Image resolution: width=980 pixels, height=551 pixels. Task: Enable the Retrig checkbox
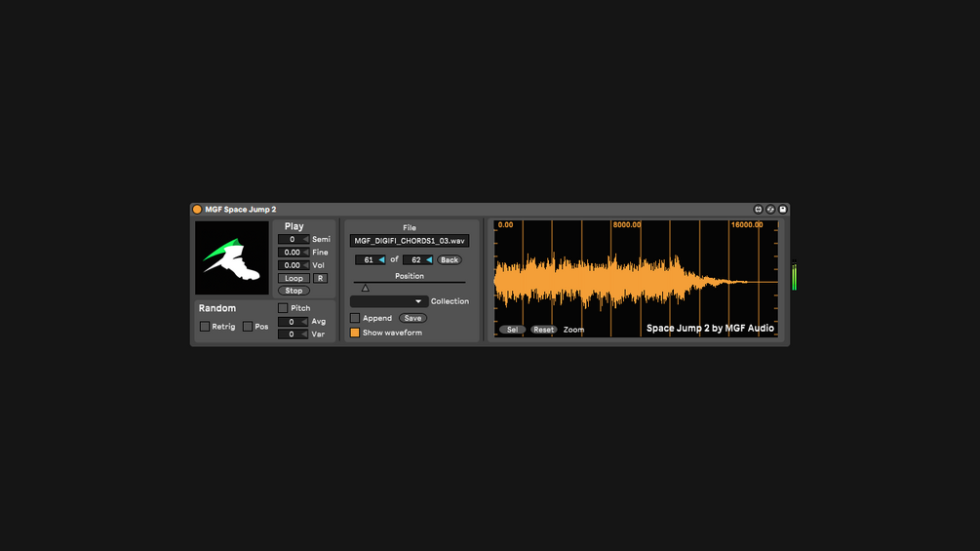[x=205, y=326]
